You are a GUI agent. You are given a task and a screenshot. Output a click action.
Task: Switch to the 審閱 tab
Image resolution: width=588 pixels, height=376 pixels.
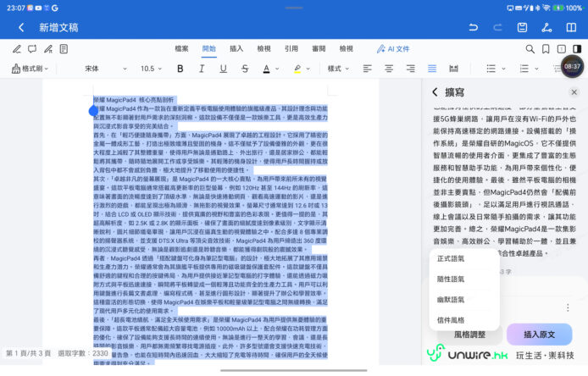coord(319,49)
